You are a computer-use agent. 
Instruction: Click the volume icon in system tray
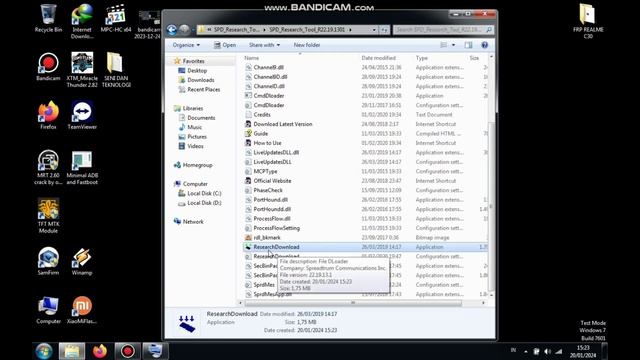click(x=547, y=351)
